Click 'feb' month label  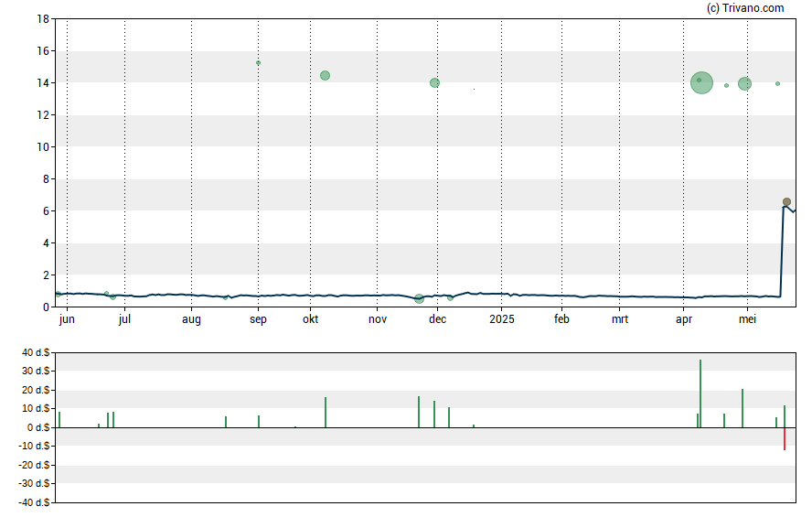point(561,319)
